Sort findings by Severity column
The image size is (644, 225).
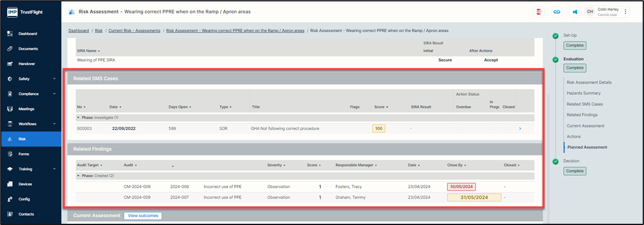pos(276,165)
